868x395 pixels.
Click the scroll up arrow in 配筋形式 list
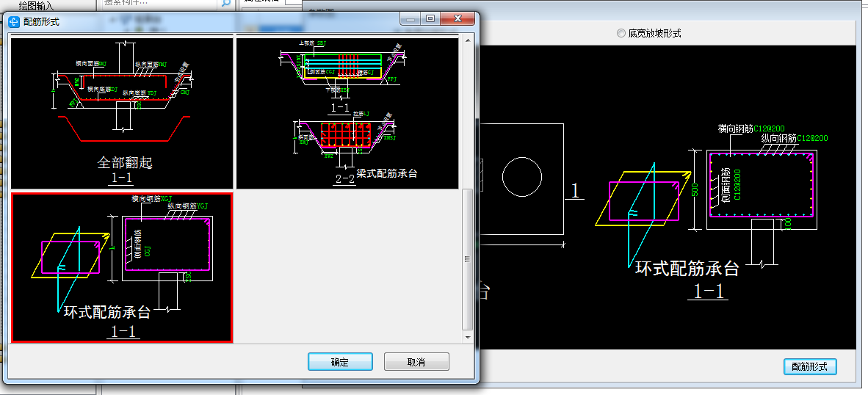pyautogui.click(x=468, y=40)
